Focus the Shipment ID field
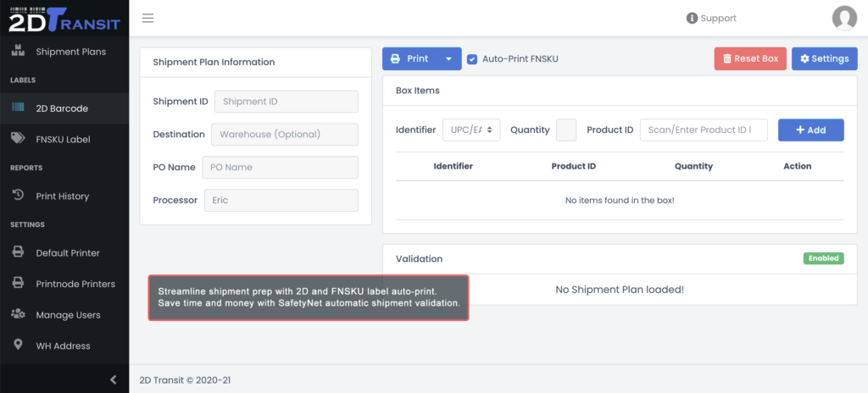Image resolution: width=868 pixels, height=393 pixels. click(287, 102)
